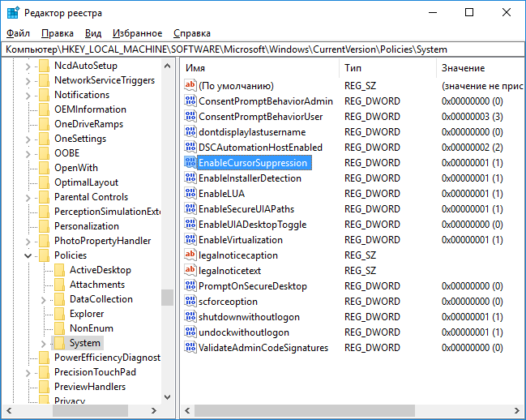Click the string icon of legalnoticecaption

click(x=190, y=255)
